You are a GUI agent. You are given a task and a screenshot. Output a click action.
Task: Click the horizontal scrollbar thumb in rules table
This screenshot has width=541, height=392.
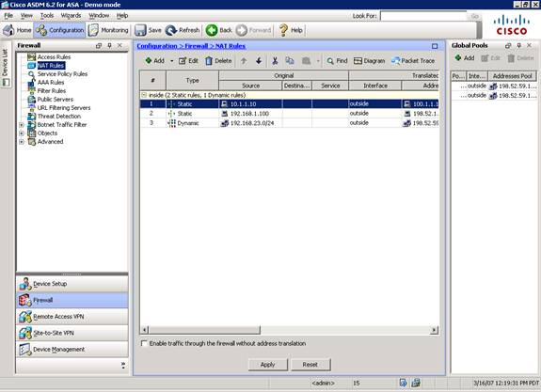point(204,330)
